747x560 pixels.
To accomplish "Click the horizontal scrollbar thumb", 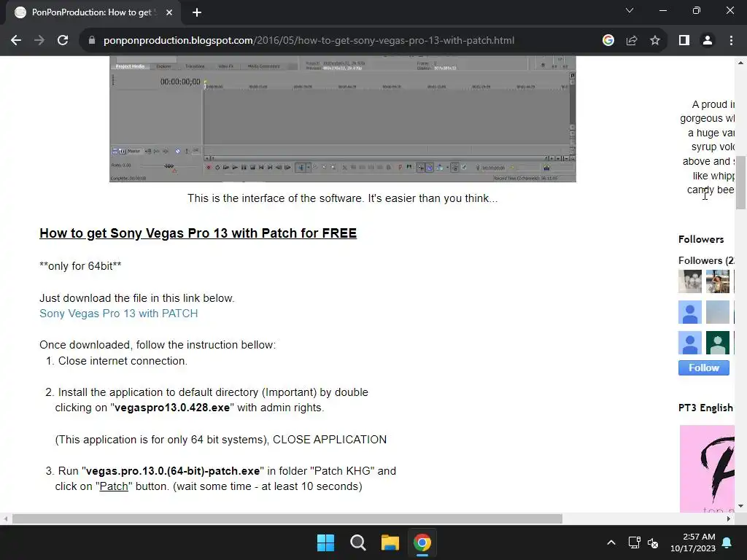I will [x=287, y=518].
